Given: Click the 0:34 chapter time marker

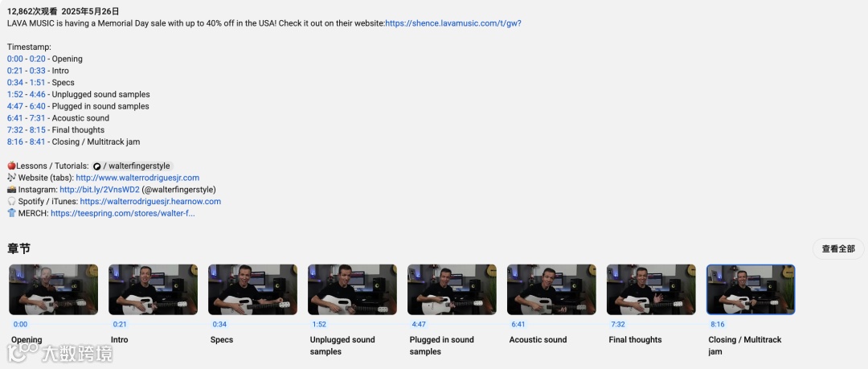Looking at the screenshot, I should [219, 325].
